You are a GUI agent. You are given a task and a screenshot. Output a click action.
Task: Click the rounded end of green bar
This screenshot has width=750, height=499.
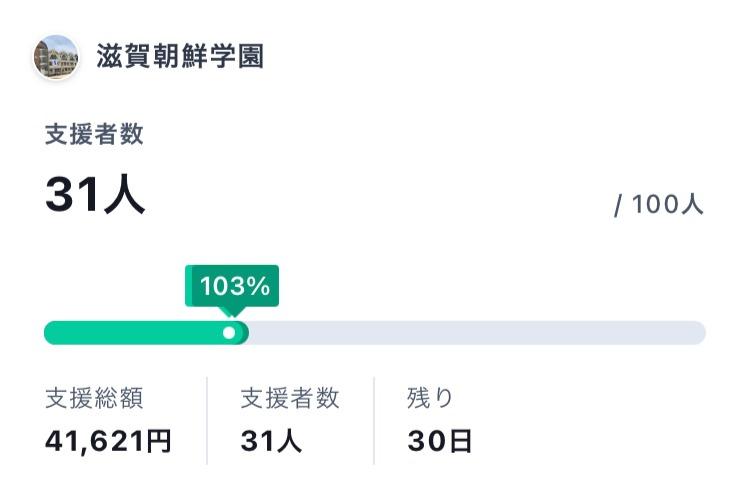pyautogui.click(x=243, y=333)
